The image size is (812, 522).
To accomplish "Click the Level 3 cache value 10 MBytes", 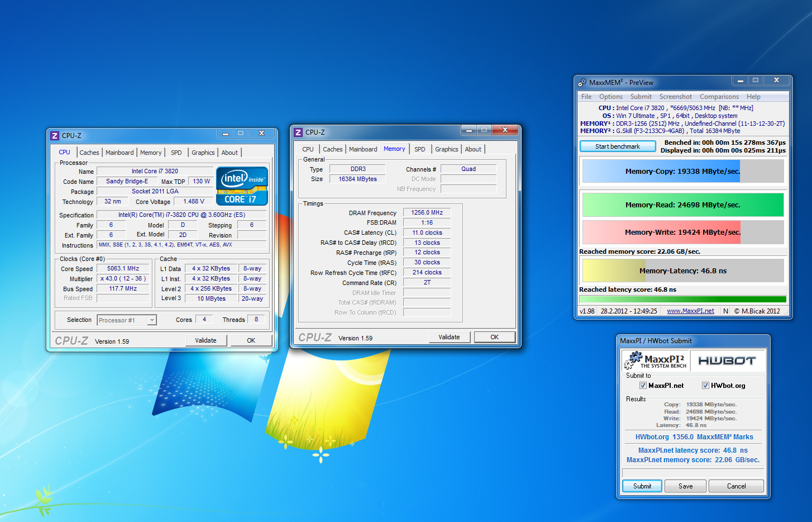I will (x=211, y=299).
